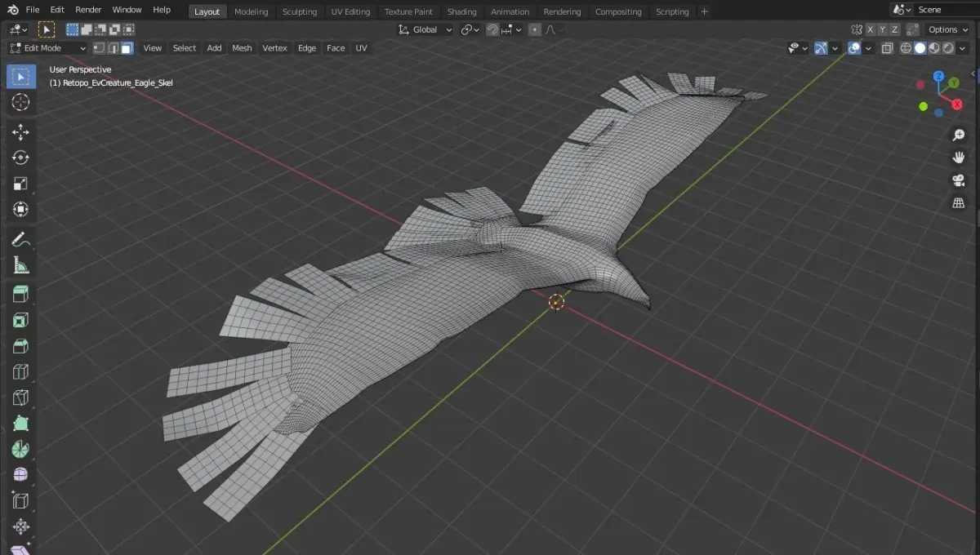
Task: Select the Loop Cut tool
Action: click(21, 372)
